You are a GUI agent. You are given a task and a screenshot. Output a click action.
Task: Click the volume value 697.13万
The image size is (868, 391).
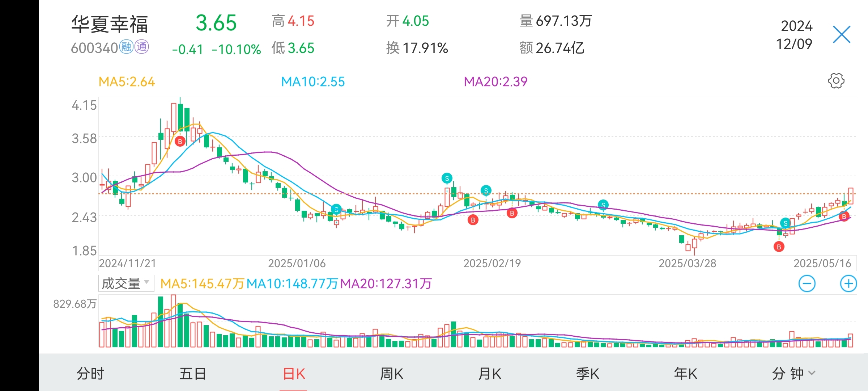[x=563, y=21]
